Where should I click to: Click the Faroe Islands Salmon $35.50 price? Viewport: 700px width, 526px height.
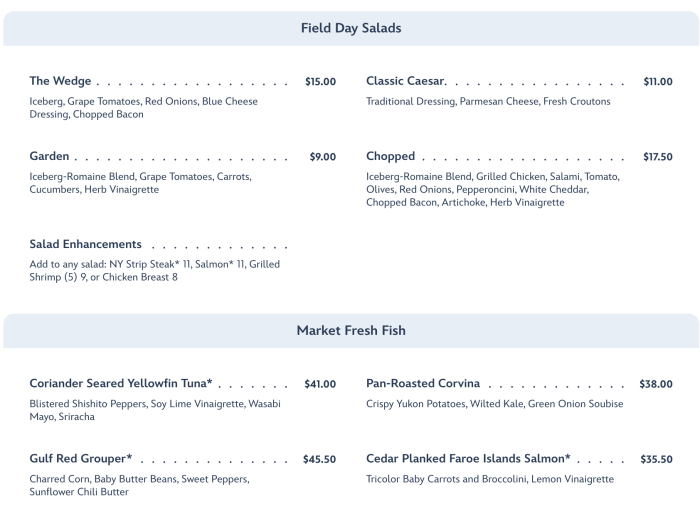[x=656, y=460]
